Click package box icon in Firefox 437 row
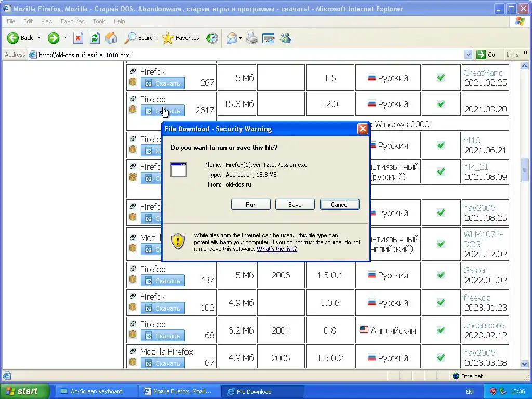 coord(132,279)
